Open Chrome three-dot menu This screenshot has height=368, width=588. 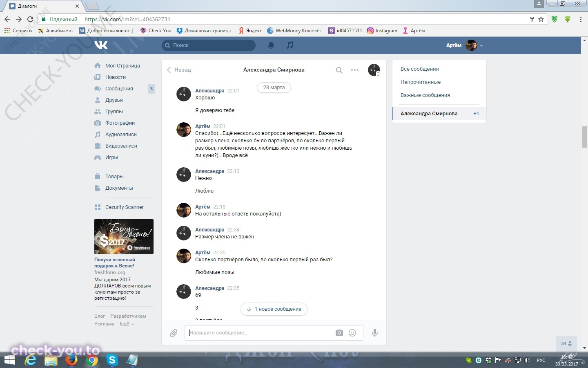tap(581, 19)
